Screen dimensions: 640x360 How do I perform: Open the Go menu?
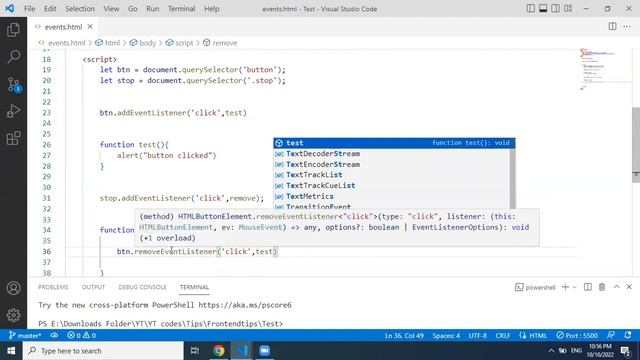[133, 9]
